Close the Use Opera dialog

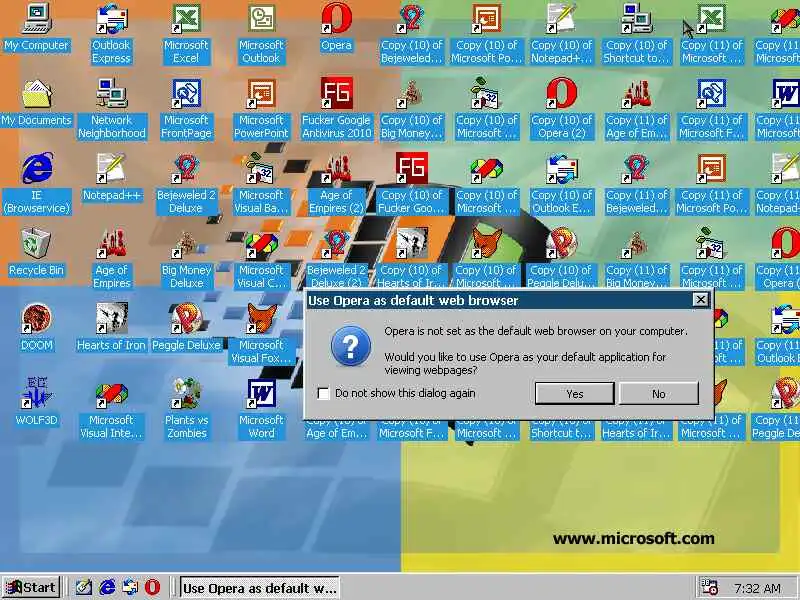click(701, 300)
